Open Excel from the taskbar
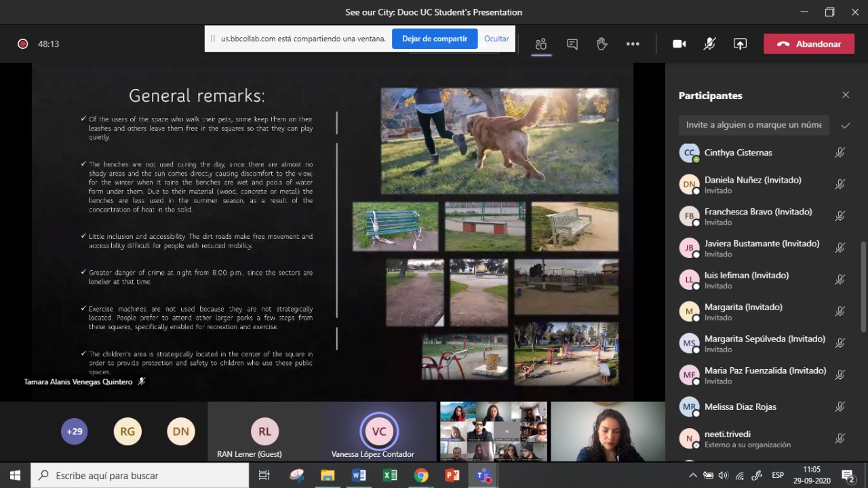Viewport: 868px width, 488px height. 390,476
